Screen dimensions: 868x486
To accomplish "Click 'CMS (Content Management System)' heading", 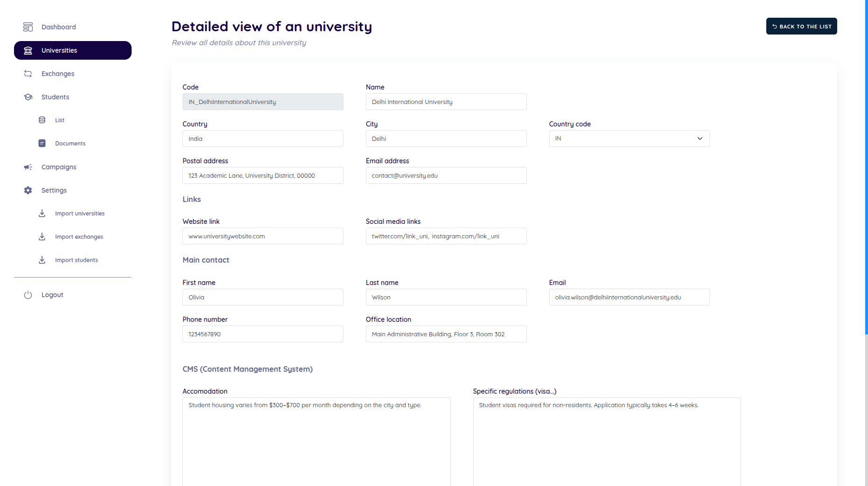I will pos(248,369).
